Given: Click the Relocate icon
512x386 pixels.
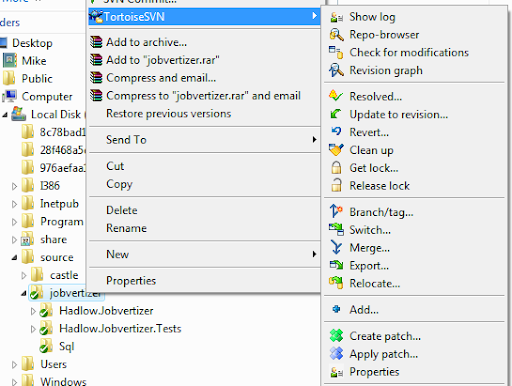Looking at the screenshot, I should point(336,283).
